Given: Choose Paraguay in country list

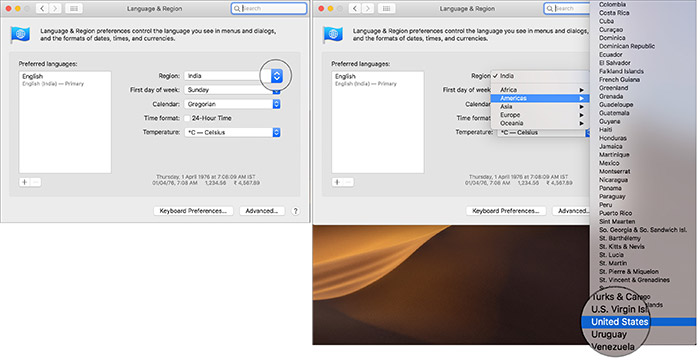Looking at the screenshot, I should tap(612, 197).
